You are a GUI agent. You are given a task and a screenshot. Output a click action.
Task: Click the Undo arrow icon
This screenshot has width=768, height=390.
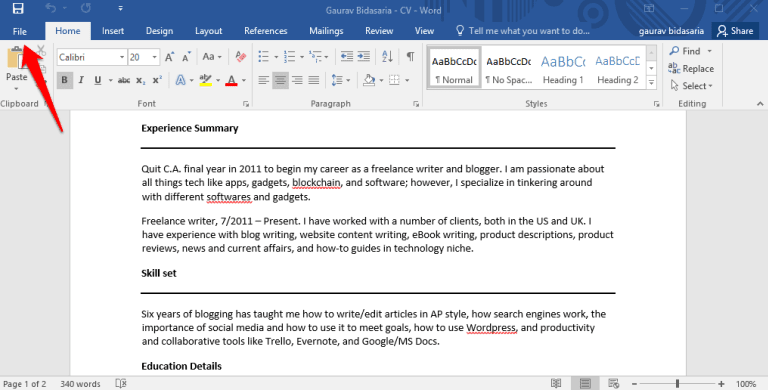click(x=50, y=8)
